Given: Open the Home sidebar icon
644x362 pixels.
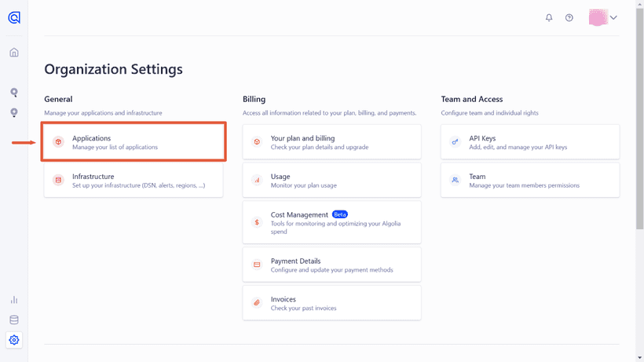Looking at the screenshot, I should point(14,53).
